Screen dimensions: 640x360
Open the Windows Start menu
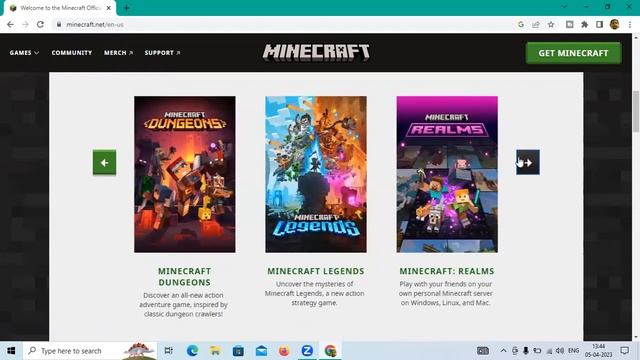11,351
